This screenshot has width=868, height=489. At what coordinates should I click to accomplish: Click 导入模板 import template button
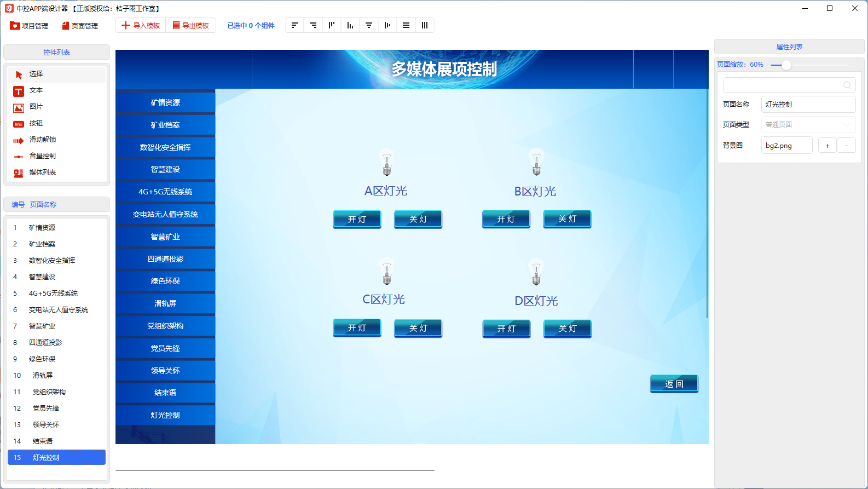(141, 25)
